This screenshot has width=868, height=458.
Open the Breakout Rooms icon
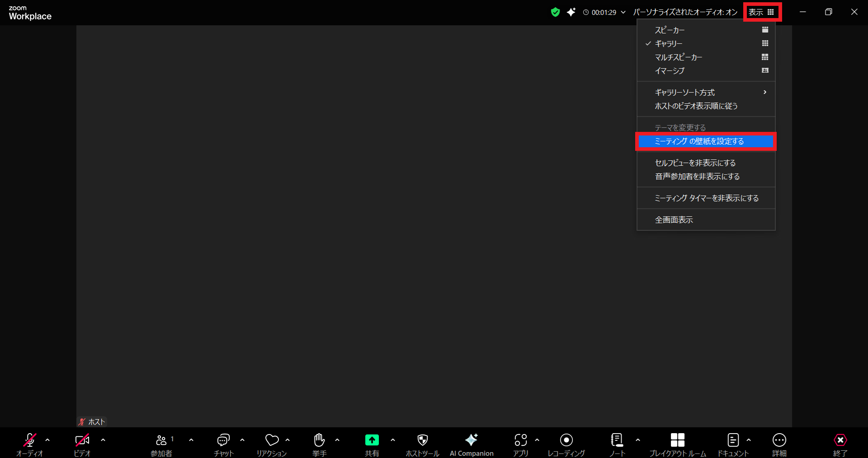coord(677,440)
